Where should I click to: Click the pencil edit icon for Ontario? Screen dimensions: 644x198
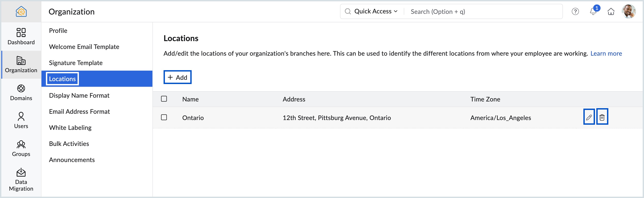click(589, 117)
